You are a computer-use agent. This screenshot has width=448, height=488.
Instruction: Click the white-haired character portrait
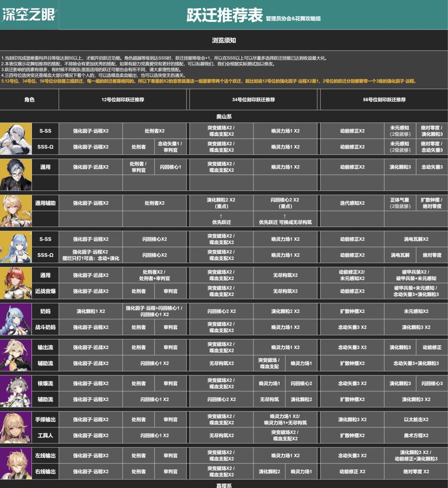click(16, 139)
